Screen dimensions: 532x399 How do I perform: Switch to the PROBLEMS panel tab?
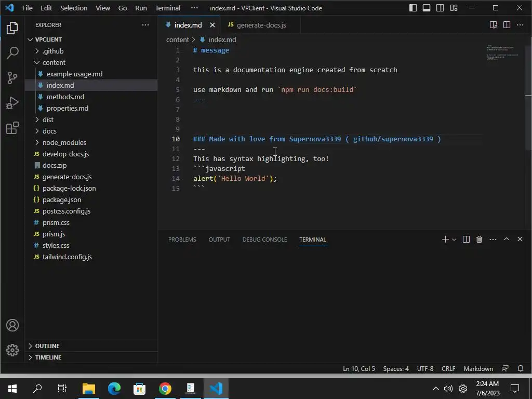coord(182,240)
